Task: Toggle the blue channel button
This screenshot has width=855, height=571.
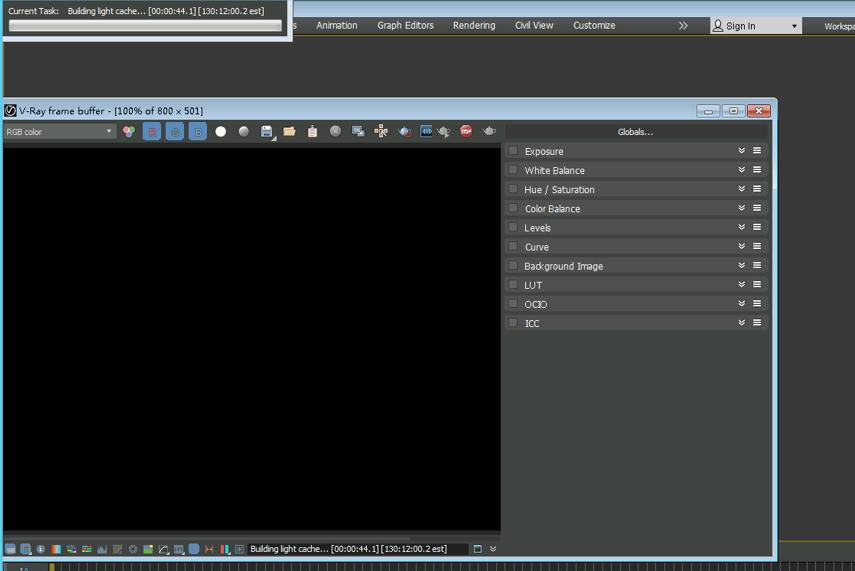Action: tap(198, 132)
